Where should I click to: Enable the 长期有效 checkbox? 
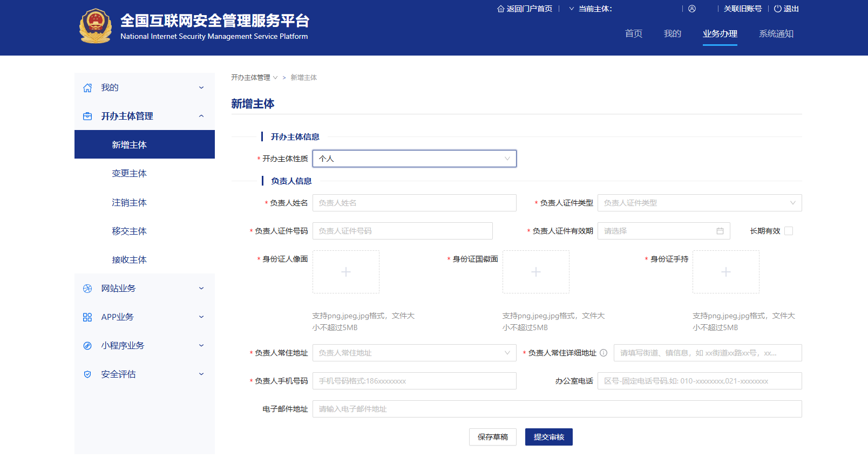789,231
